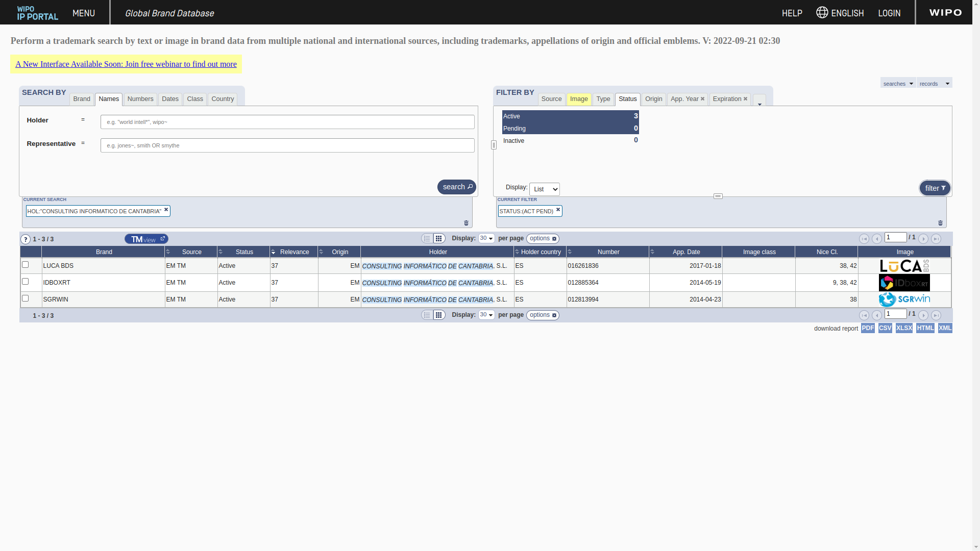Screen dimensions: 980x551
Task: Download report as PDF
Action: click(x=868, y=328)
